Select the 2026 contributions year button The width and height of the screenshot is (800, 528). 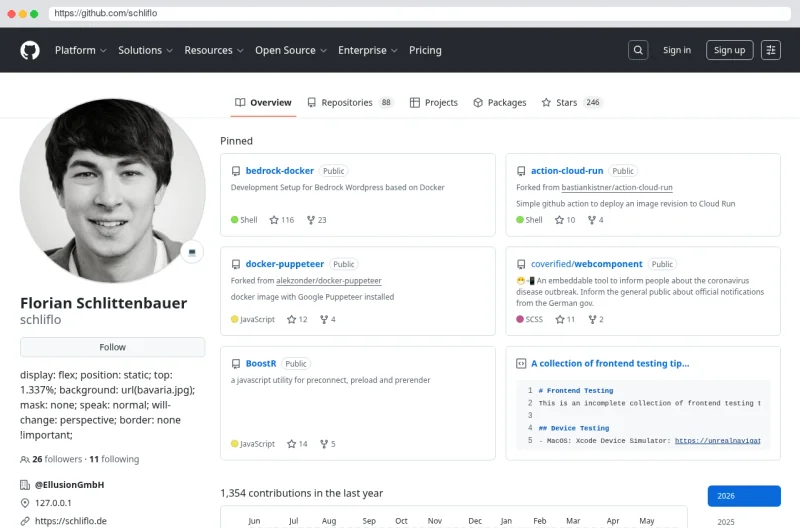pos(744,496)
